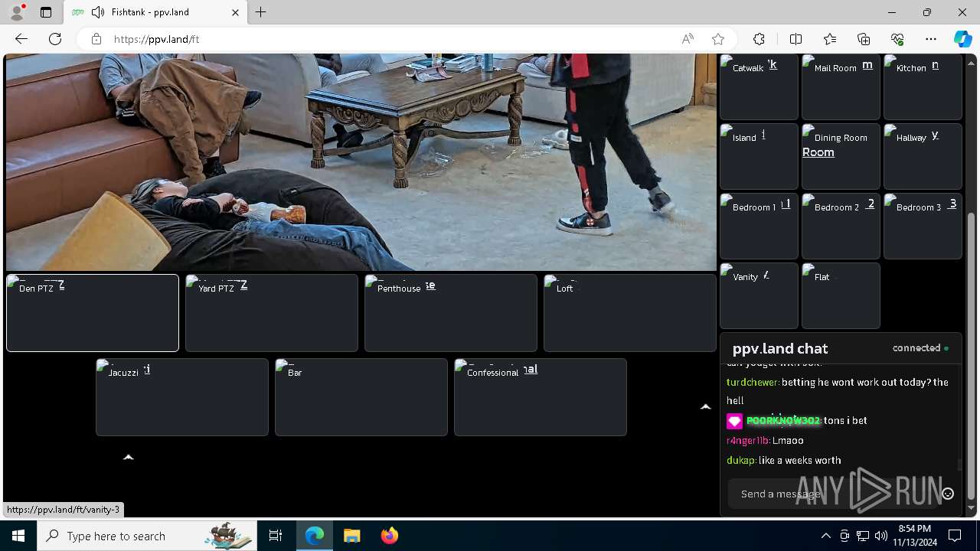Select the Bedroom 2 camera tile

(841, 226)
